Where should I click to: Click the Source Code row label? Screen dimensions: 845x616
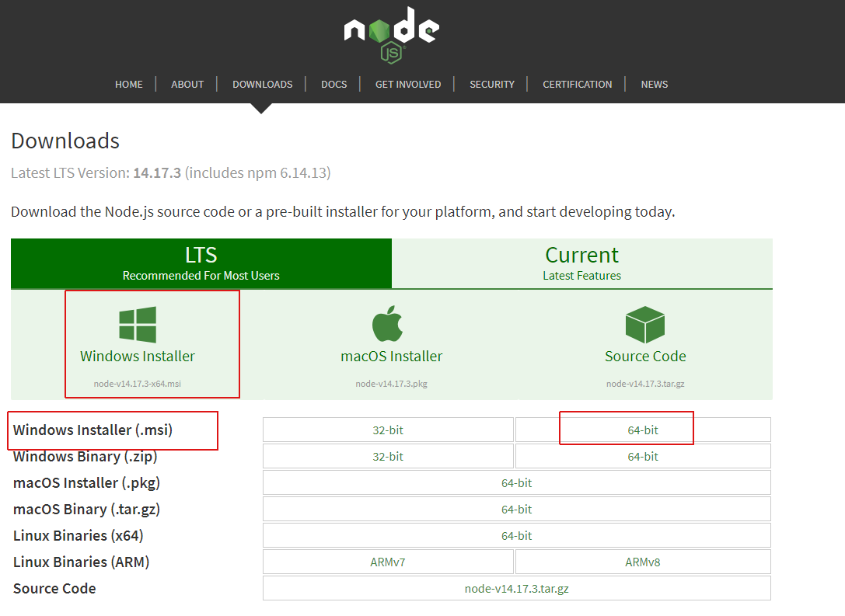(x=54, y=588)
